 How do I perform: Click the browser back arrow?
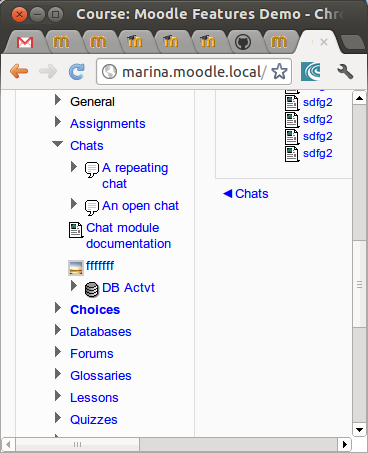[19, 71]
